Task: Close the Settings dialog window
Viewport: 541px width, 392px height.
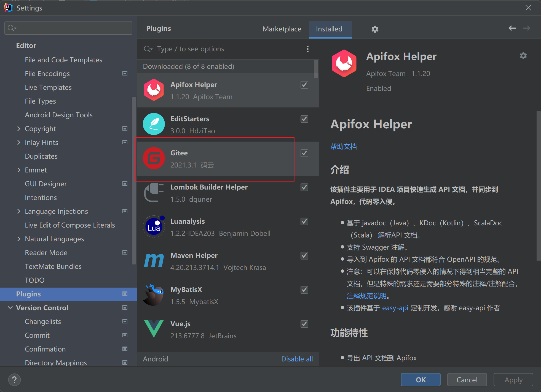Action: click(528, 8)
